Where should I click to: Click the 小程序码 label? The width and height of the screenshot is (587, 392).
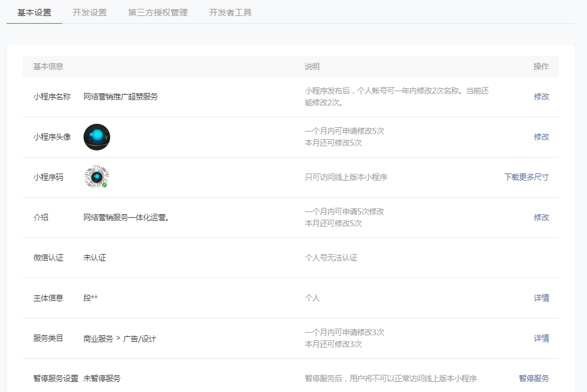tap(49, 177)
